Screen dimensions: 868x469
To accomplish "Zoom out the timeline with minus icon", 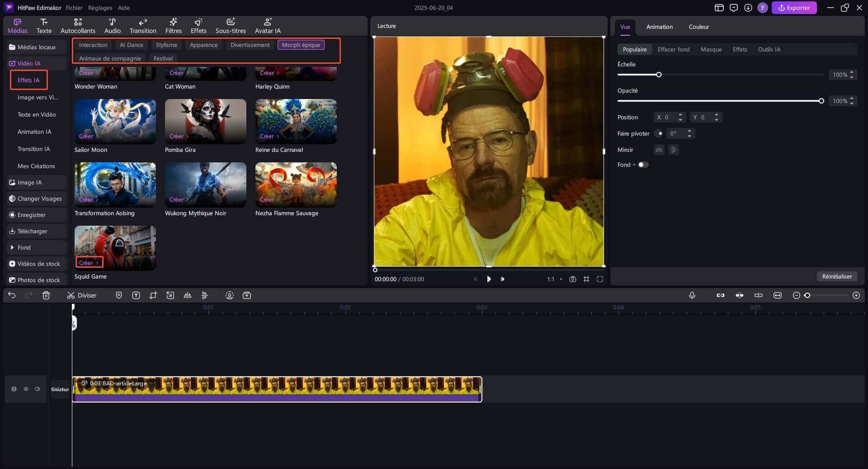I will [x=797, y=295].
